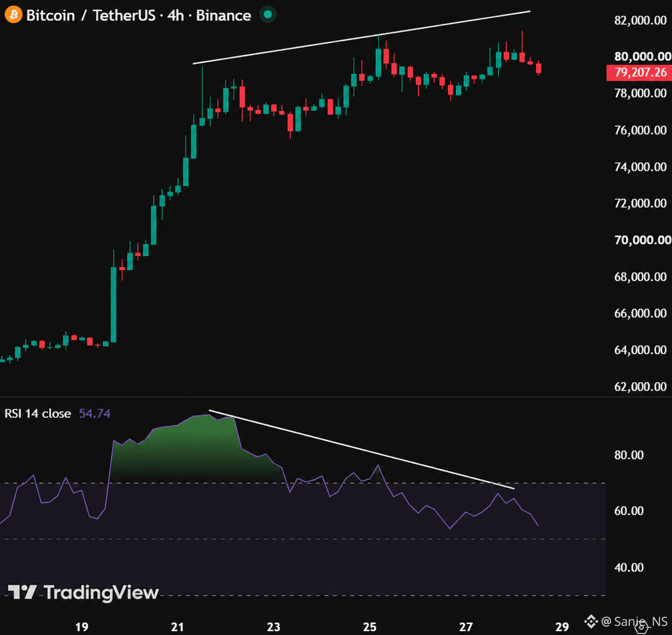Click the 60.00 level on RSI scale
This screenshot has width=672, height=635.
(x=629, y=511)
